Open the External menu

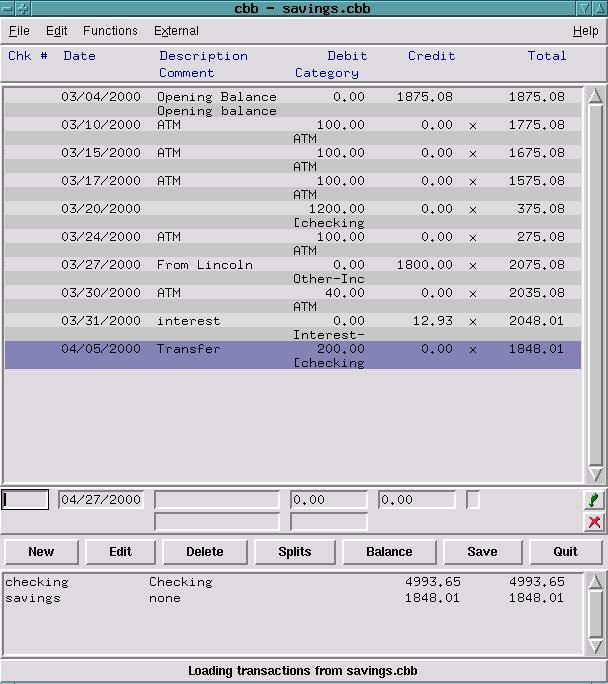pyautogui.click(x=176, y=31)
